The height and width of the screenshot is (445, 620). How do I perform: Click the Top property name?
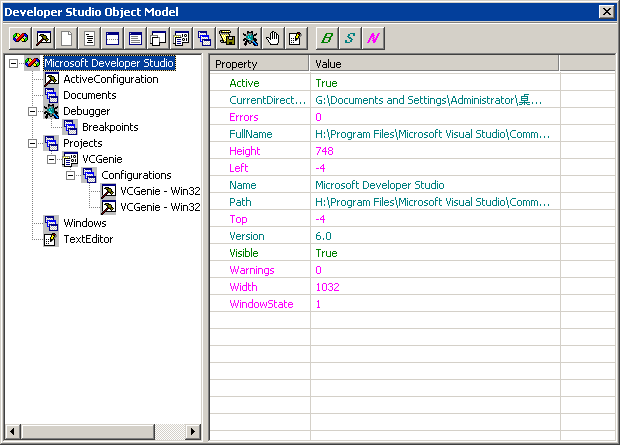[x=238, y=219]
